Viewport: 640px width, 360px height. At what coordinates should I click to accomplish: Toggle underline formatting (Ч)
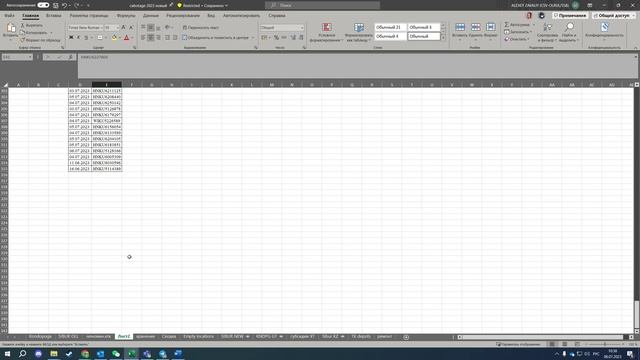coord(86,38)
